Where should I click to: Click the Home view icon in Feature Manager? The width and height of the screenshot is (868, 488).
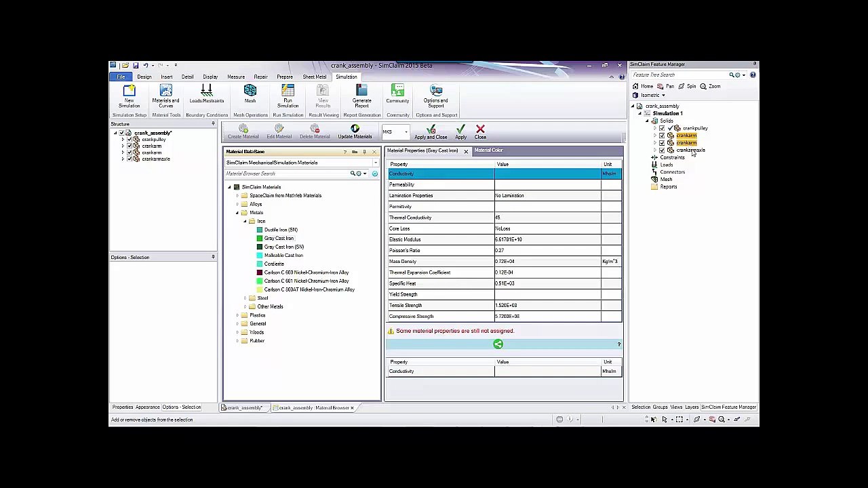pyautogui.click(x=635, y=86)
